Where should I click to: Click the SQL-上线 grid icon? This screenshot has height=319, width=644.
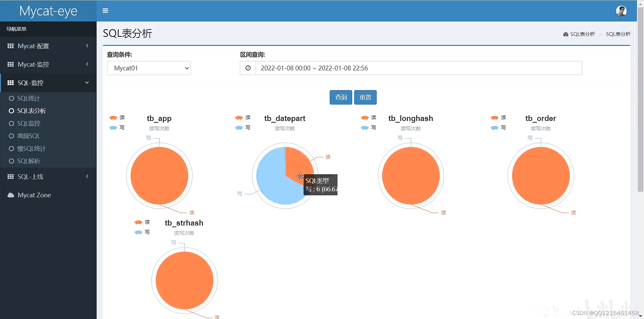(11, 177)
